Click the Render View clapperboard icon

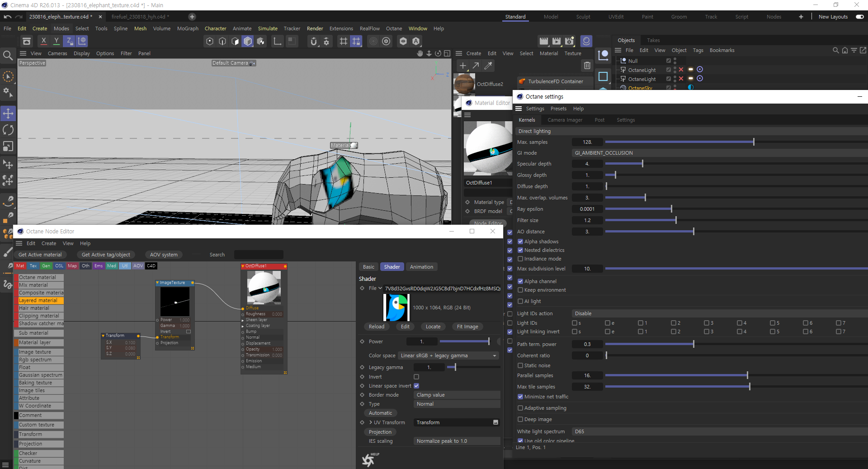544,41
